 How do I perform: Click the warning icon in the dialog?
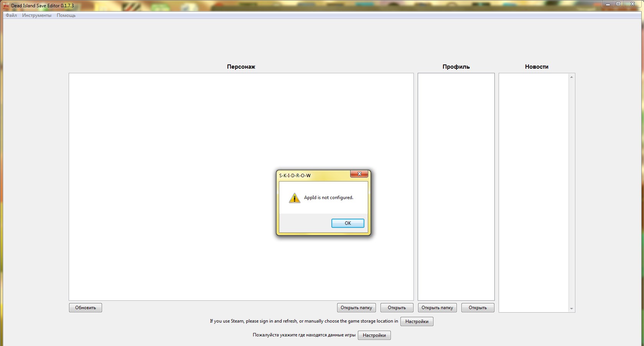[x=294, y=198]
